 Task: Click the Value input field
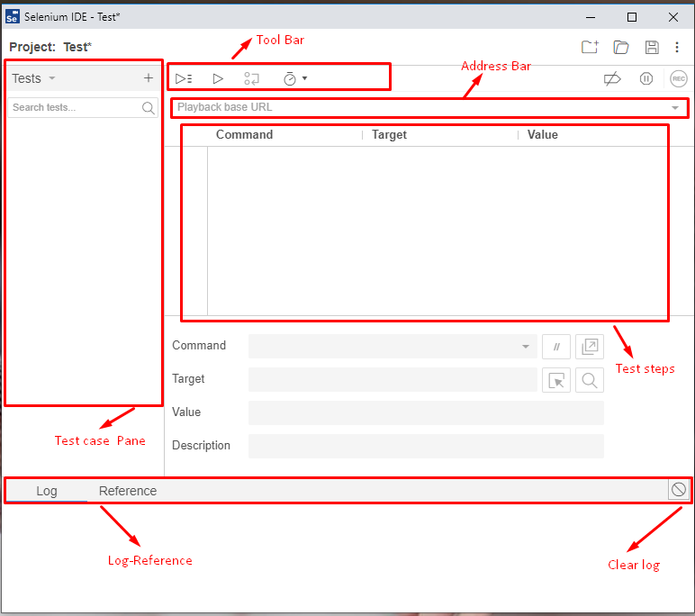[426, 412]
